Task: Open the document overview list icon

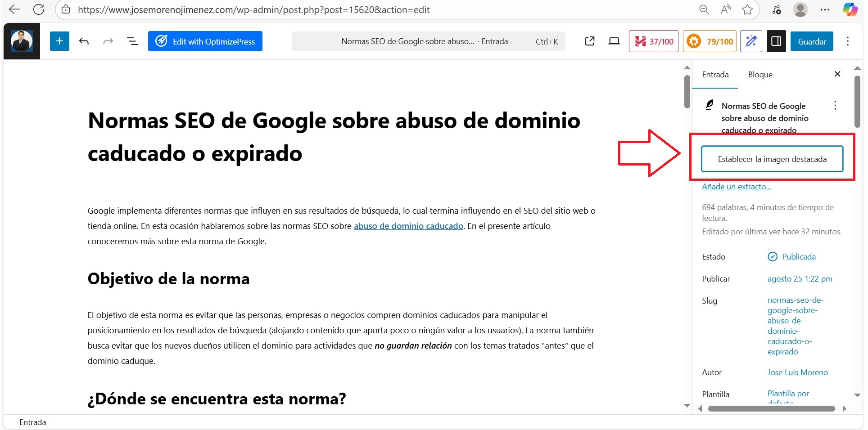Action: (x=132, y=41)
